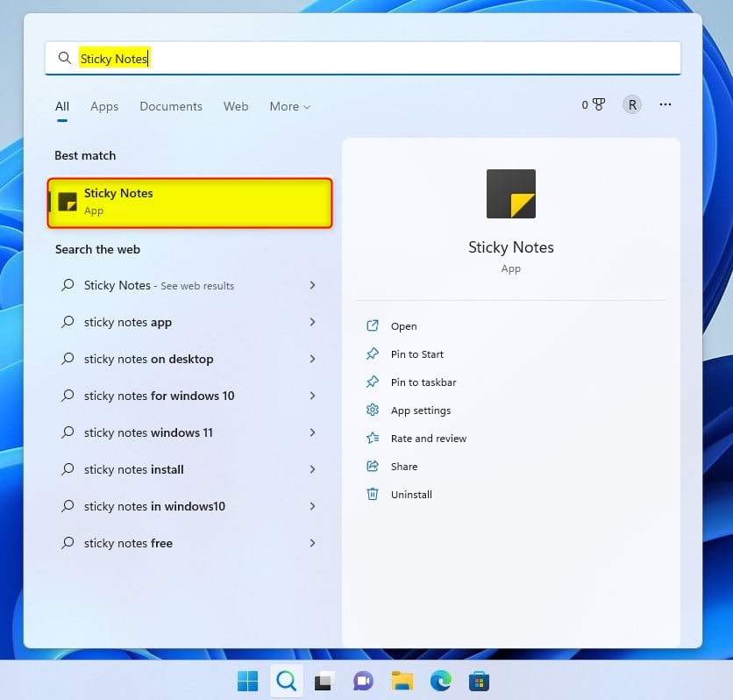Image resolution: width=733 pixels, height=700 pixels.
Task: Open Windows Start button on taskbar
Action: pyautogui.click(x=248, y=681)
